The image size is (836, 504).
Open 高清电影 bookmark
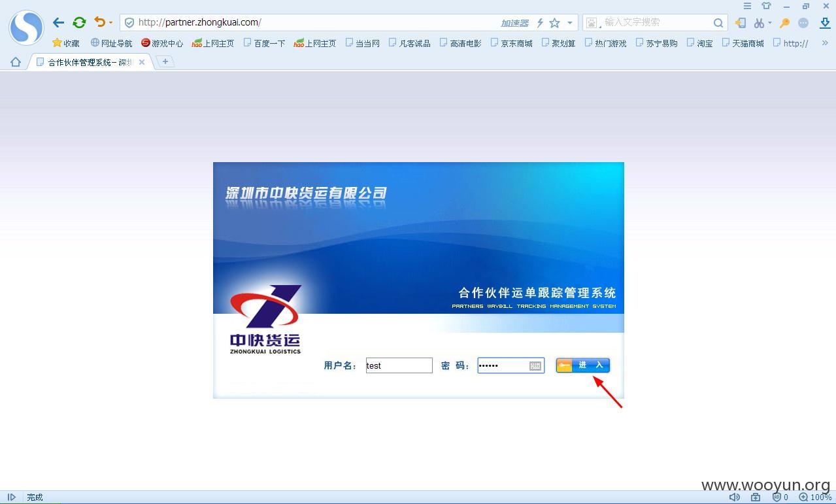pyautogui.click(x=461, y=43)
